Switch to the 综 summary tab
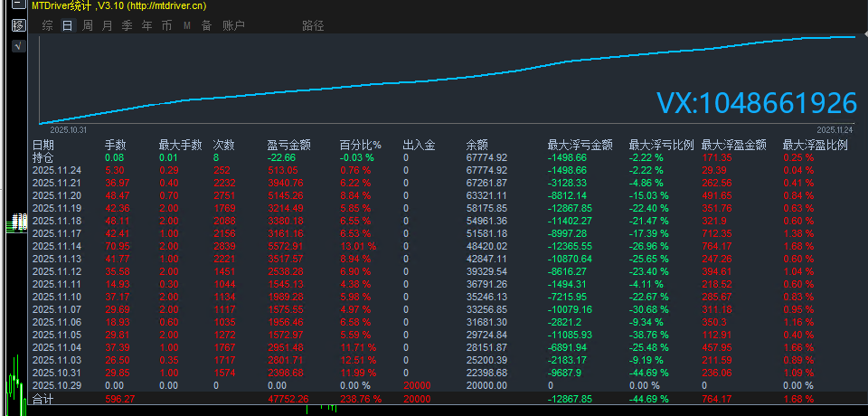868x416 pixels. pos(47,25)
